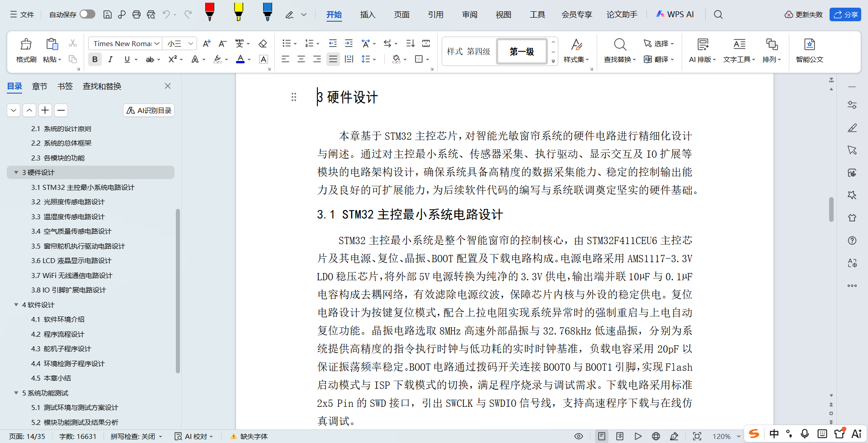Open the 审阅 ribbon tab
868x443 pixels.
point(470,14)
